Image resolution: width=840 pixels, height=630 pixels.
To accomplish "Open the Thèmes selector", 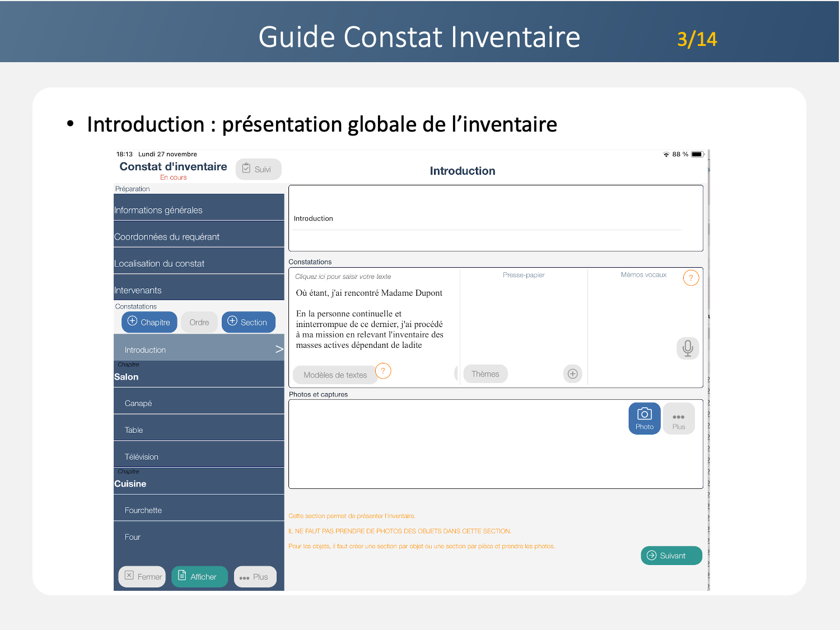I will [x=485, y=374].
